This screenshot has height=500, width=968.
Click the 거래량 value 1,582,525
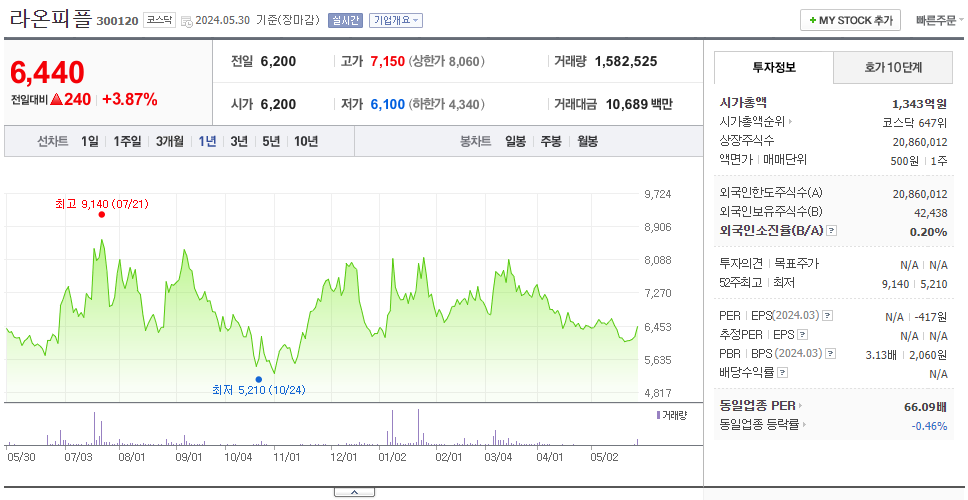[626, 61]
